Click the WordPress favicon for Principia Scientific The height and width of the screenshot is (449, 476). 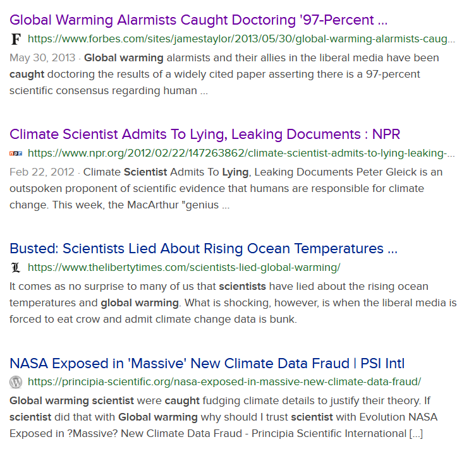point(16,382)
